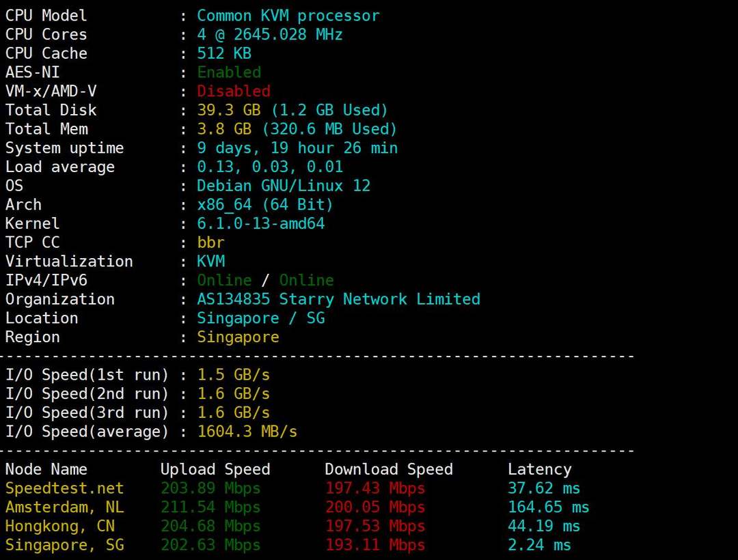Click the first 'Online' IPv4 status

point(224,280)
